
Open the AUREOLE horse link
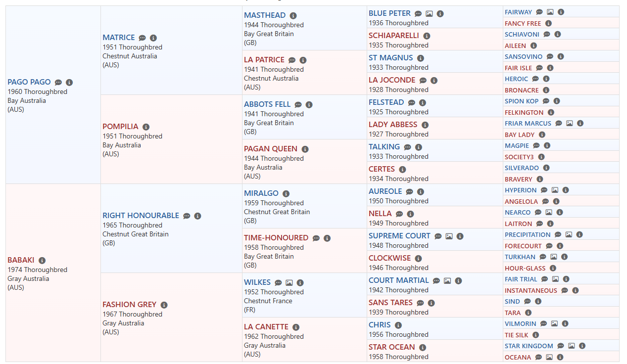click(x=385, y=191)
